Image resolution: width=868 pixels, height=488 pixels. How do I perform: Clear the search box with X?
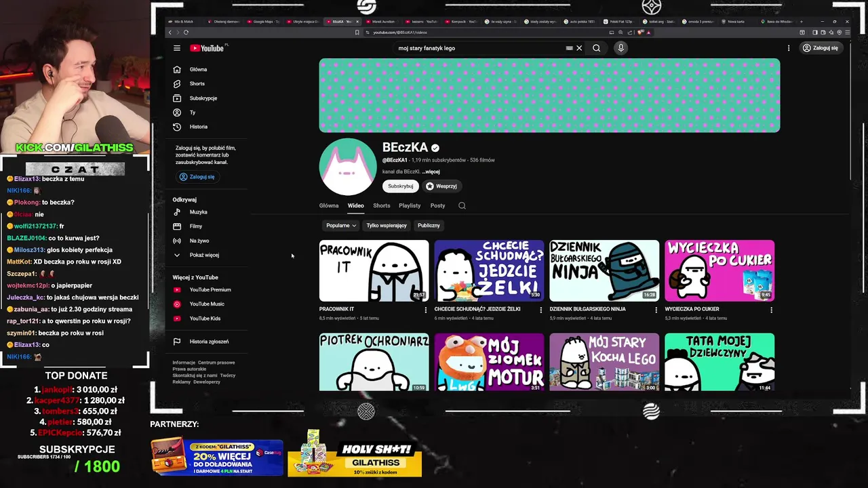pos(579,48)
